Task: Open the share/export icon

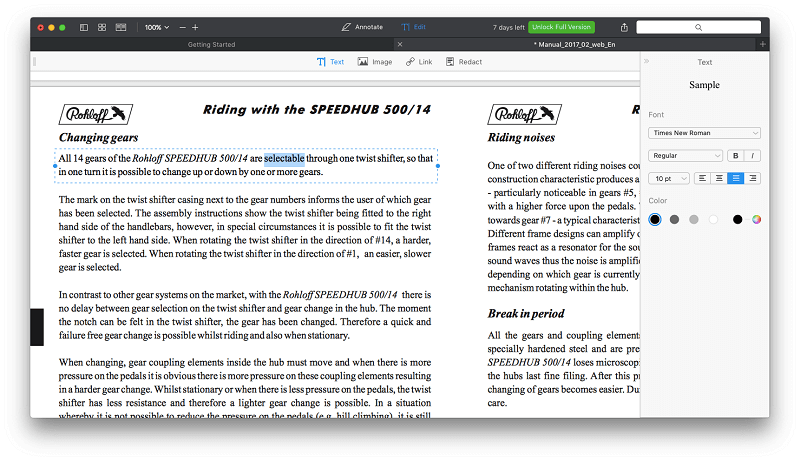Action: (x=624, y=28)
